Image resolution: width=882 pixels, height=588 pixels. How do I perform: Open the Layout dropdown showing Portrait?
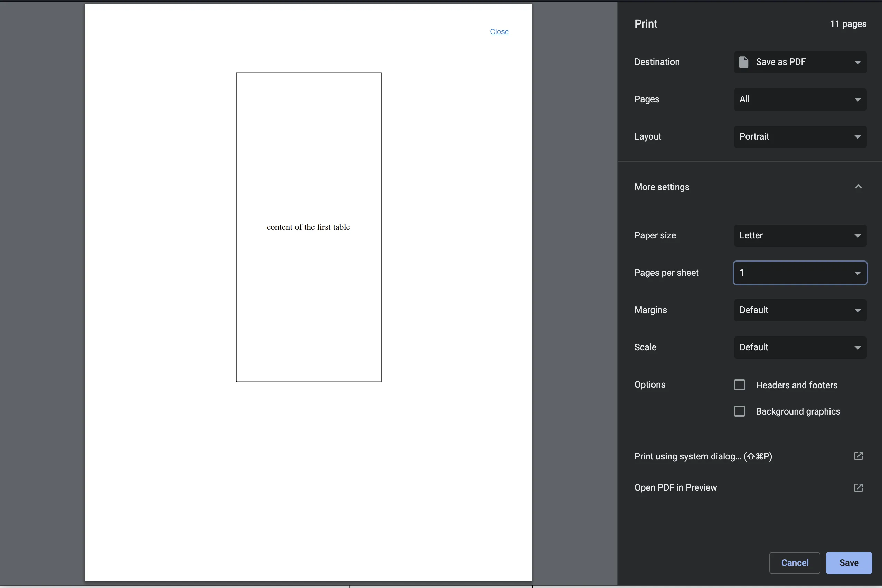(x=800, y=136)
